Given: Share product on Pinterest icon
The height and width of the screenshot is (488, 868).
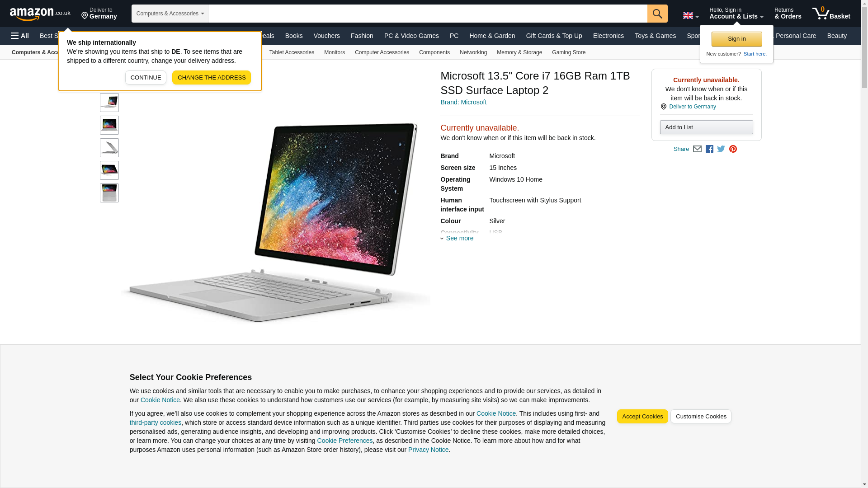Looking at the screenshot, I should coord(733,149).
